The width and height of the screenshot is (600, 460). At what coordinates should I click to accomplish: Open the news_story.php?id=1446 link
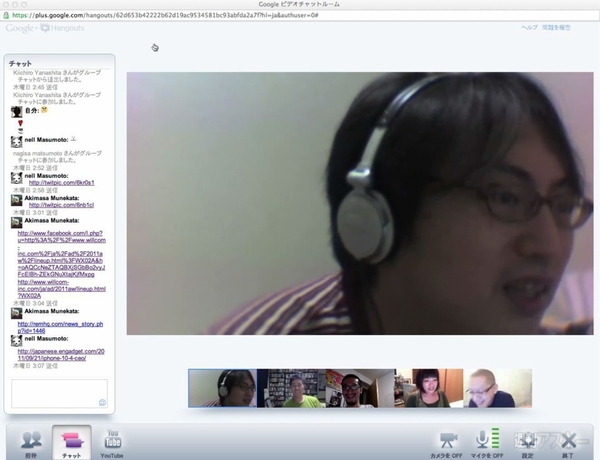click(60, 327)
